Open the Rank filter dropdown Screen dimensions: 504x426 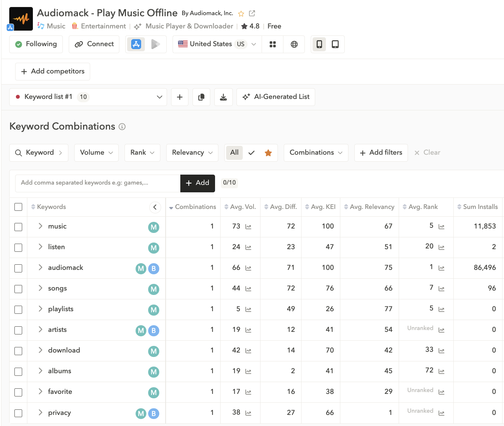pyautogui.click(x=142, y=153)
